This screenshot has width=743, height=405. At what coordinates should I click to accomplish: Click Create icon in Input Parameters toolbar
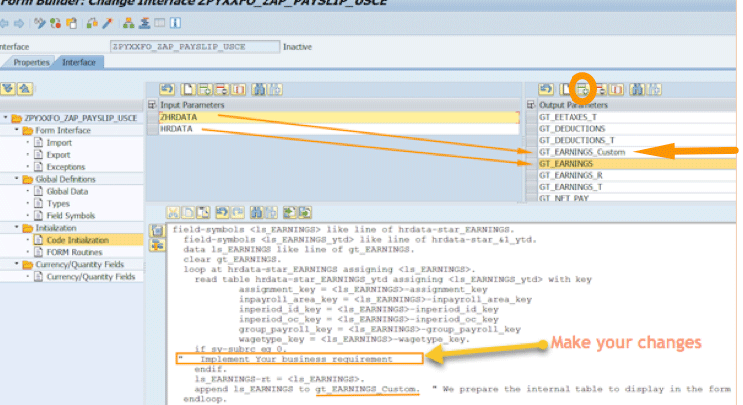point(188,89)
